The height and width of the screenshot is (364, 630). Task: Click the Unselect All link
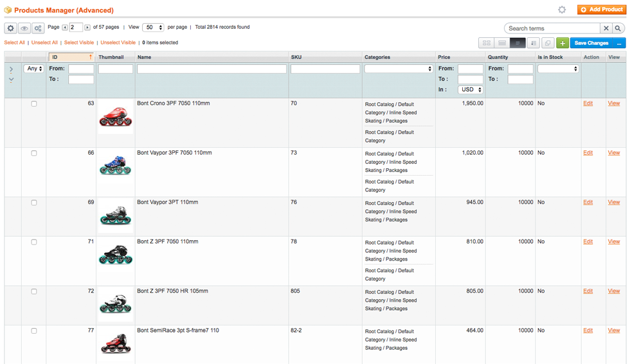click(x=44, y=42)
